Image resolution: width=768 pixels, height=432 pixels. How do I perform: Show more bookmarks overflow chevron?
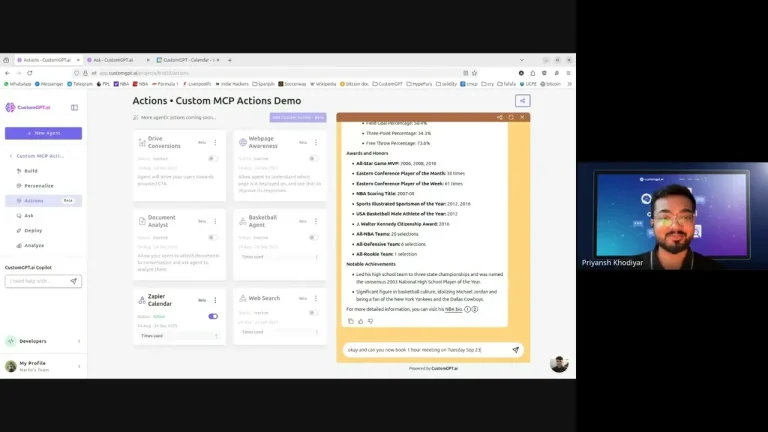coord(569,84)
